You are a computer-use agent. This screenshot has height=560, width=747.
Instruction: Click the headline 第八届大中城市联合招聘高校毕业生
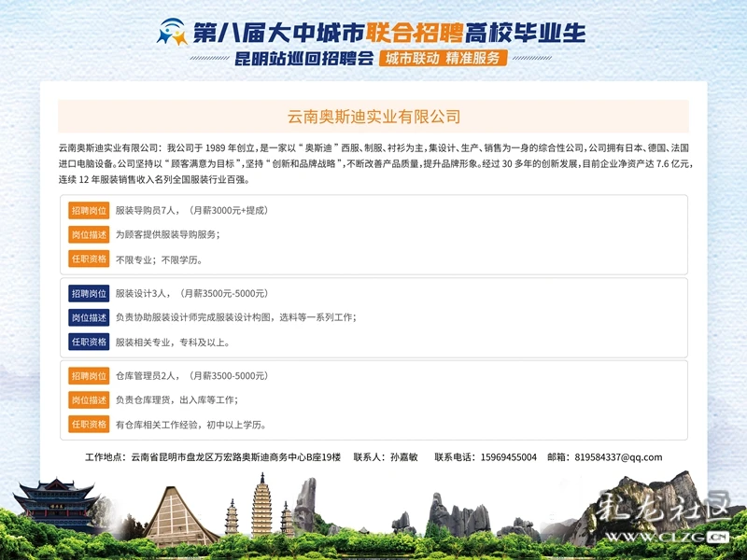pyautogui.click(x=388, y=33)
